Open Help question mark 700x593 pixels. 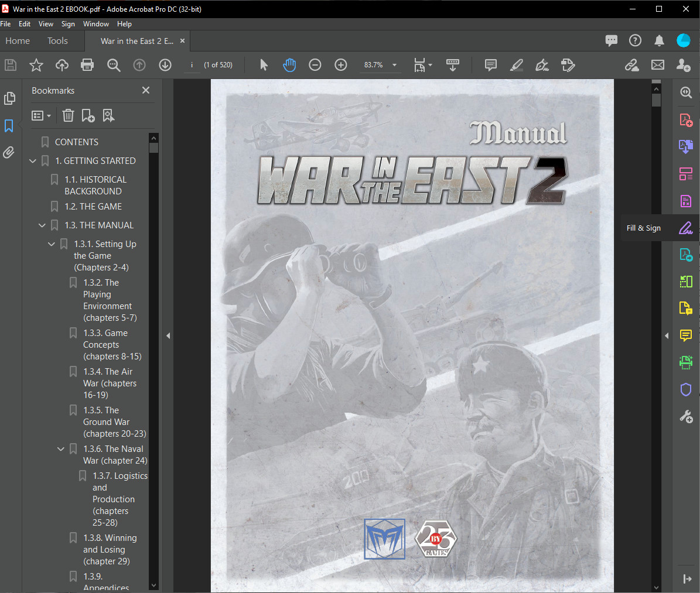(x=635, y=40)
